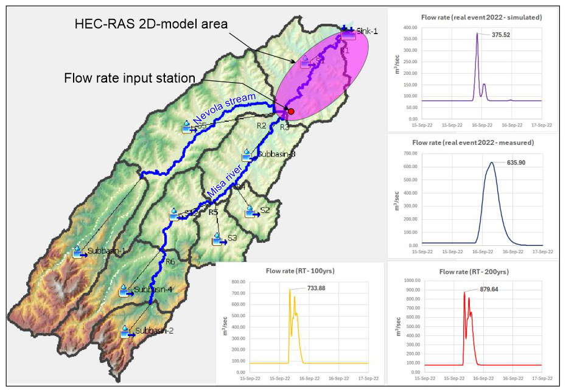Screen dimensions: 566x392
Task: Click the 'Flow rate (RT - 100yrs)' chart title
Action: coord(299,271)
